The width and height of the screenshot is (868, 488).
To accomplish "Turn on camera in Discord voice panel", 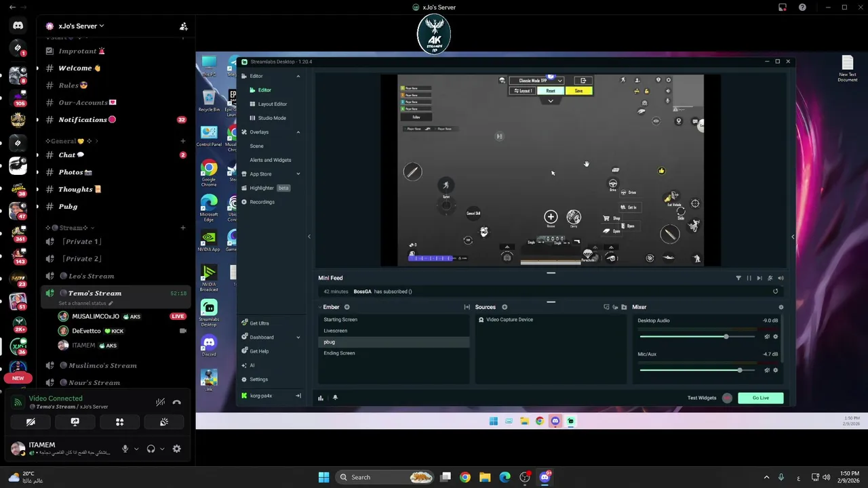I will [x=31, y=422].
